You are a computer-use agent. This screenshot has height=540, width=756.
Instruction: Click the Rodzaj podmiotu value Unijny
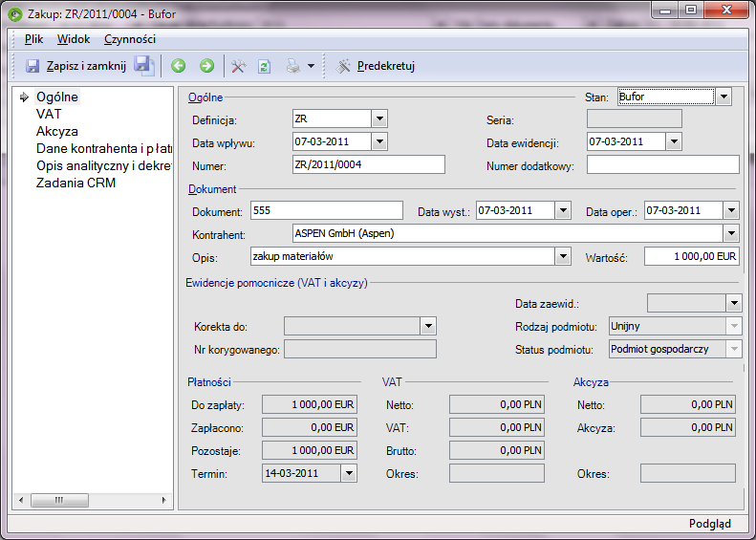[x=668, y=326]
